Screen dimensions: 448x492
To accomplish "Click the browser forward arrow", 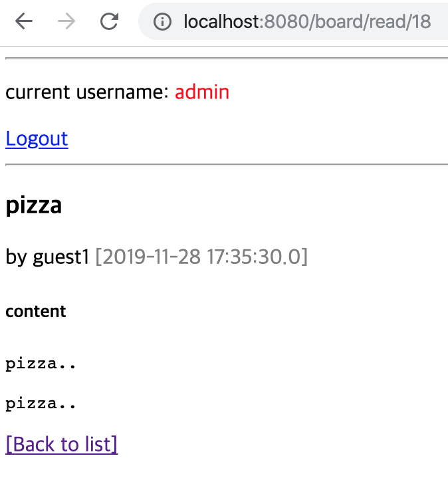I will click(66, 22).
